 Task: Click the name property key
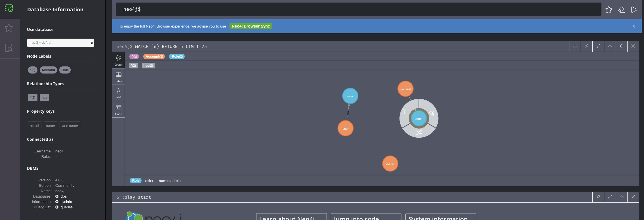pos(50,125)
